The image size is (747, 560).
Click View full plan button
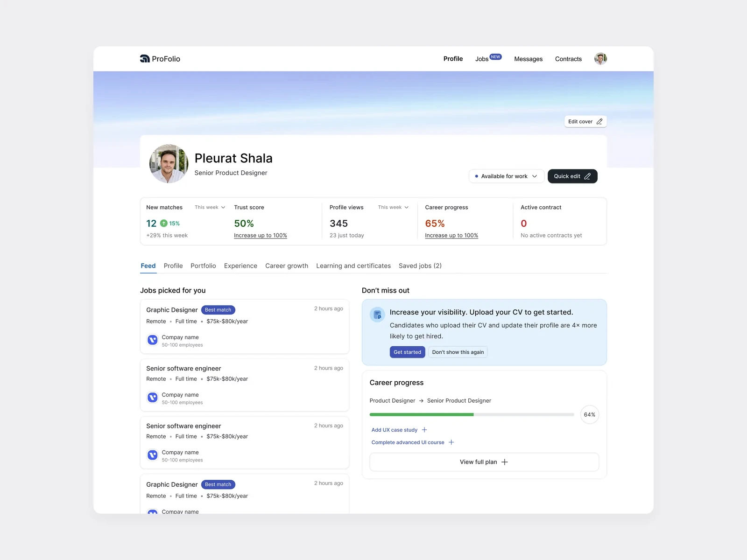coord(484,462)
